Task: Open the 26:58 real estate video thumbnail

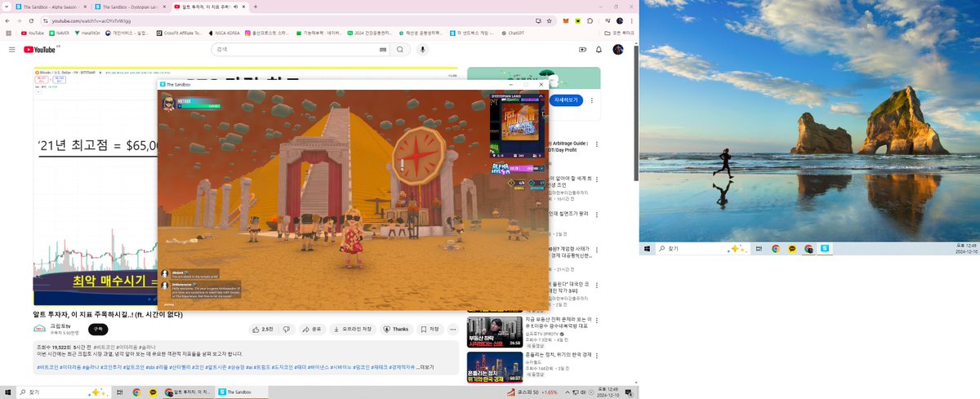Action: click(x=495, y=332)
